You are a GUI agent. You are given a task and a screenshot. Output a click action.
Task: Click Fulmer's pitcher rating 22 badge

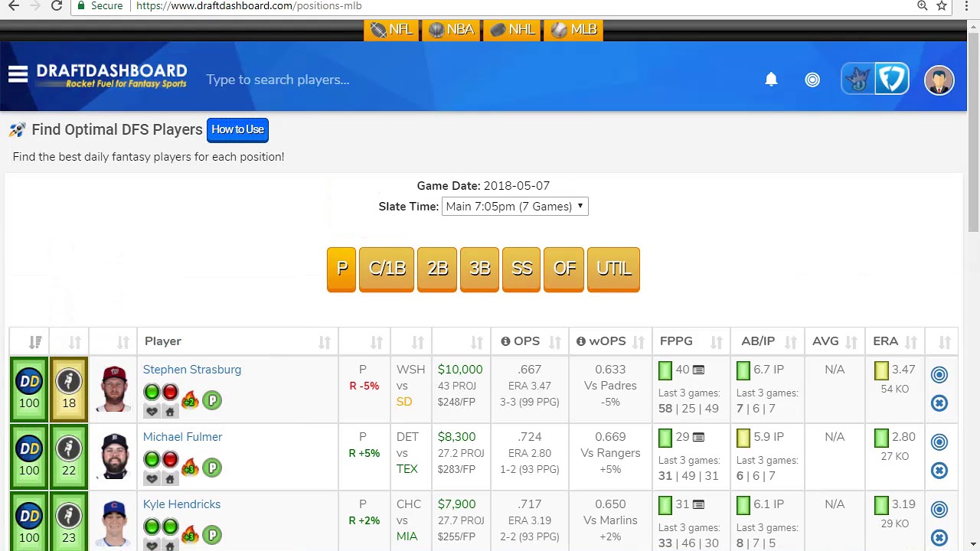(x=69, y=457)
